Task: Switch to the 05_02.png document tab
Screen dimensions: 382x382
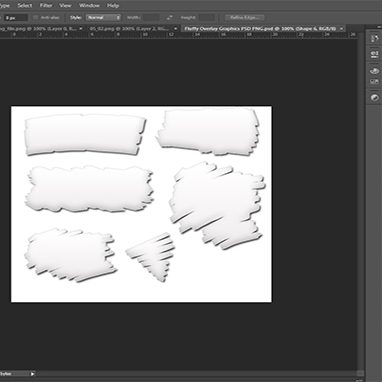Action: tap(130, 29)
